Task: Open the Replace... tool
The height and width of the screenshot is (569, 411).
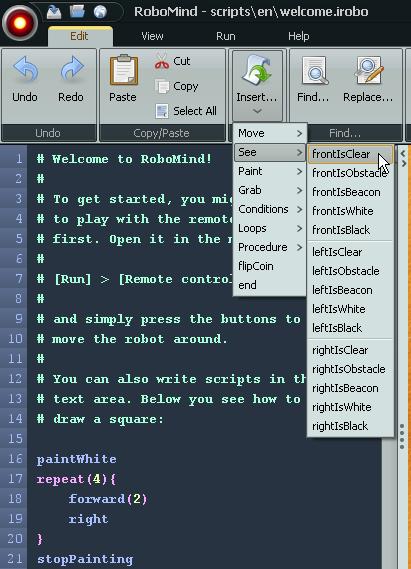Action: coord(368,79)
